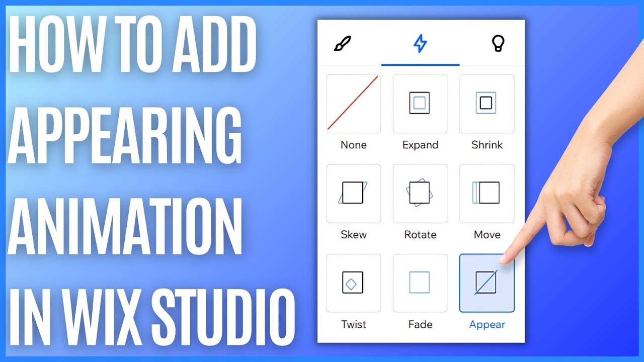Click the "Twist" label text

tap(354, 324)
